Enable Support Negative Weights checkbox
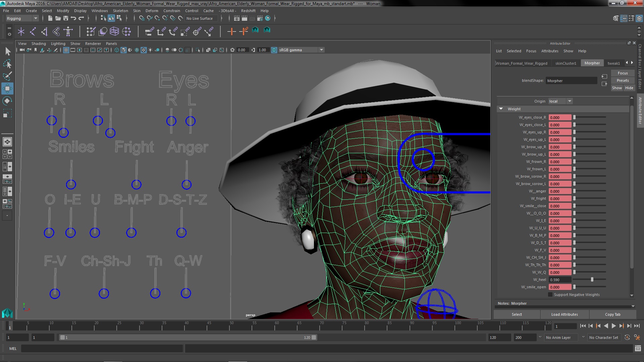Image resolution: width=644 pixels, height=362 pixels. (x=550, y=295)
